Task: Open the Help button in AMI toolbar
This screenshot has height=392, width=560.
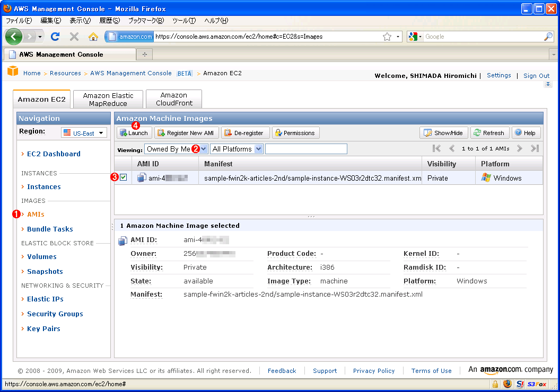Action: point(526,132)
